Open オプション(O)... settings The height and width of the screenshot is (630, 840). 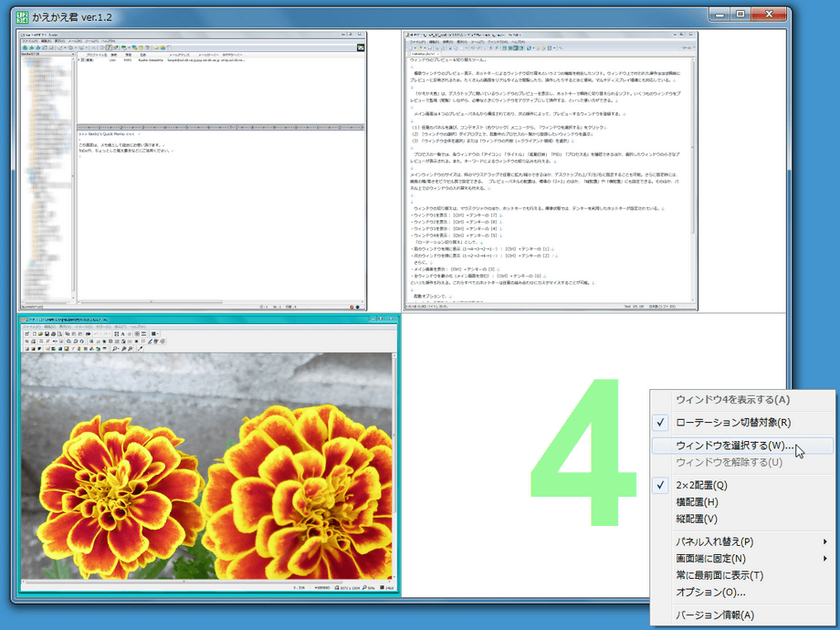[x=742, y=593]
